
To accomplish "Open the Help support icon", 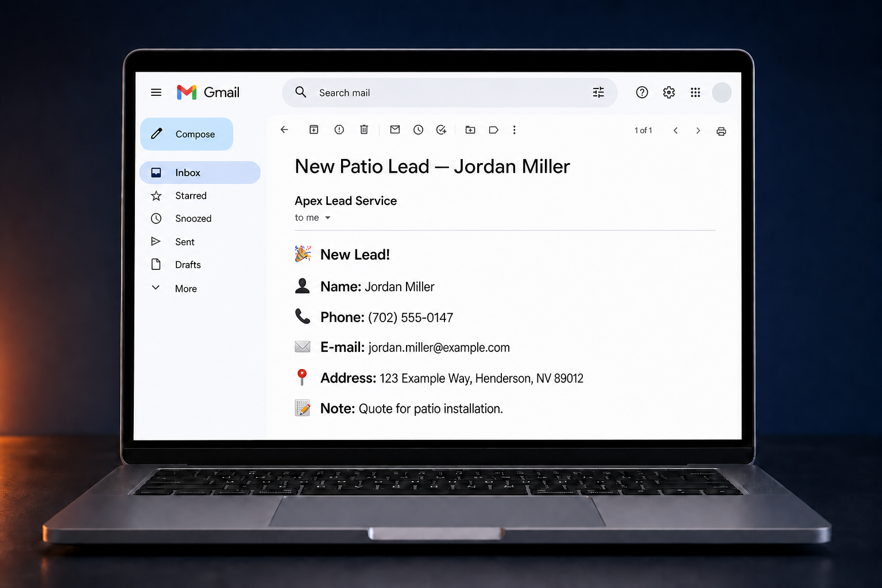I will click(642, 92).
